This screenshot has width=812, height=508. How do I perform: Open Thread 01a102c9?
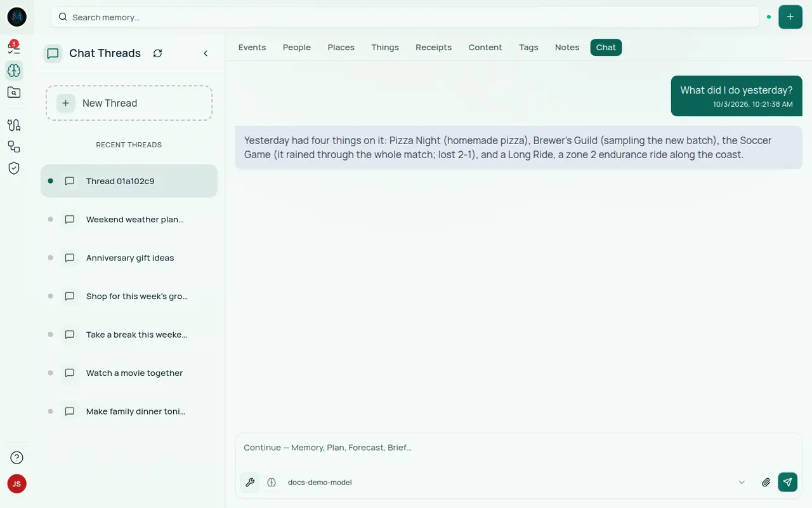[x=129, y=181]
